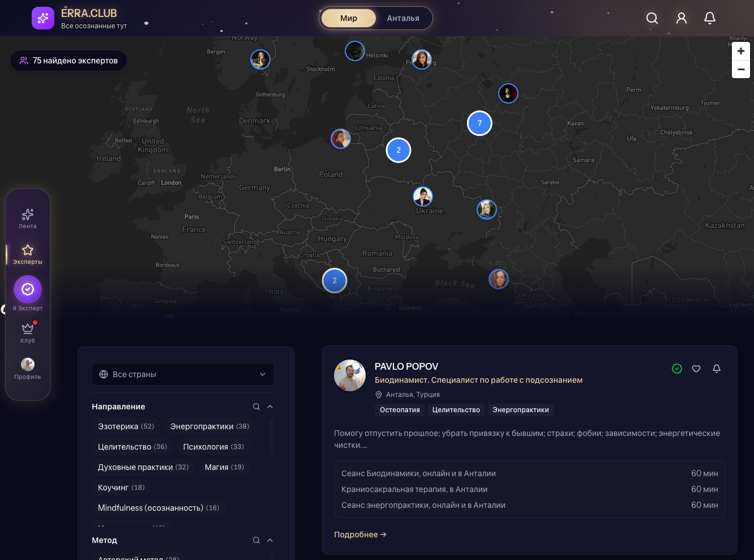Switch the map view to Мир
Image resolution: width=754 pixels, height=560 pixels.
pyautogui.click(x=349, y=18)
